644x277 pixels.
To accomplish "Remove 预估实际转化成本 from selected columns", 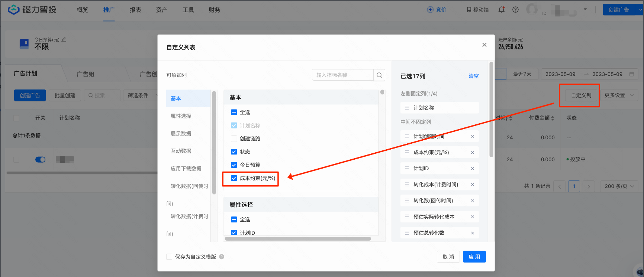I will coord(473,217).
